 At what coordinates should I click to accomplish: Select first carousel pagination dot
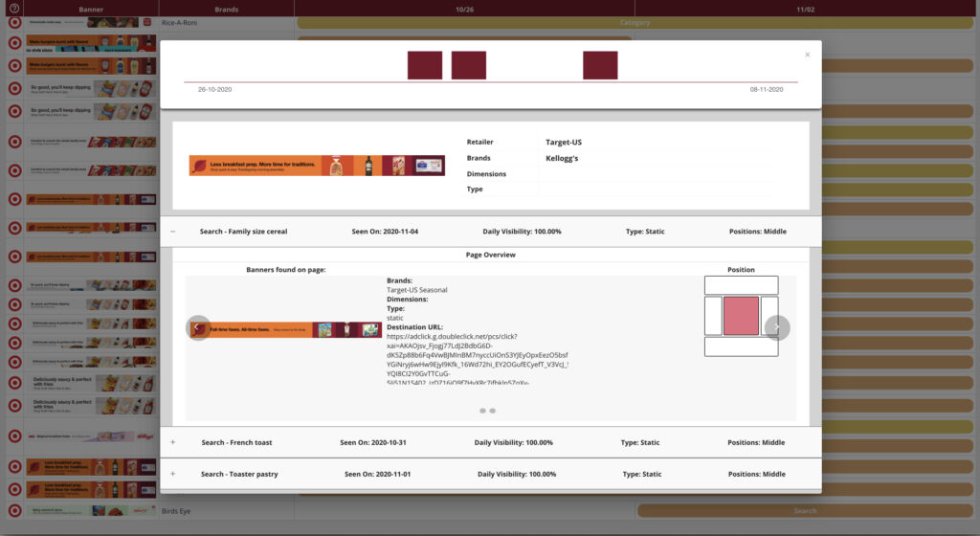482,411
